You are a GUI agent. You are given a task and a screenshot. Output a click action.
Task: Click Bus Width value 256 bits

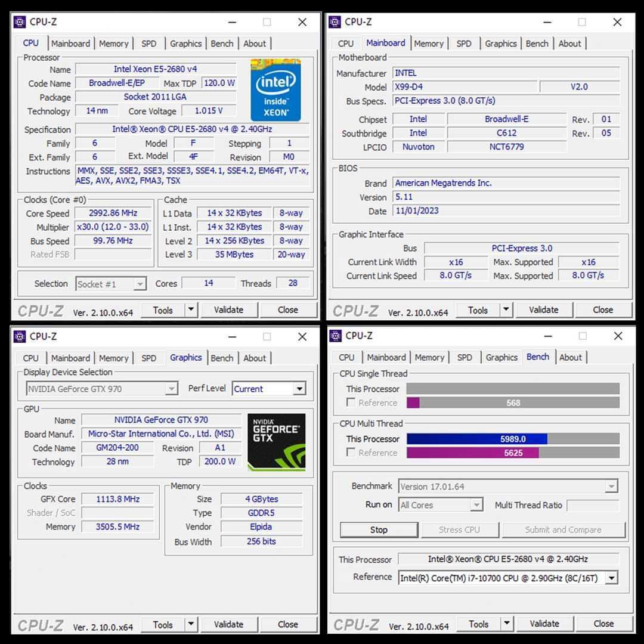[x=261, y=541]
